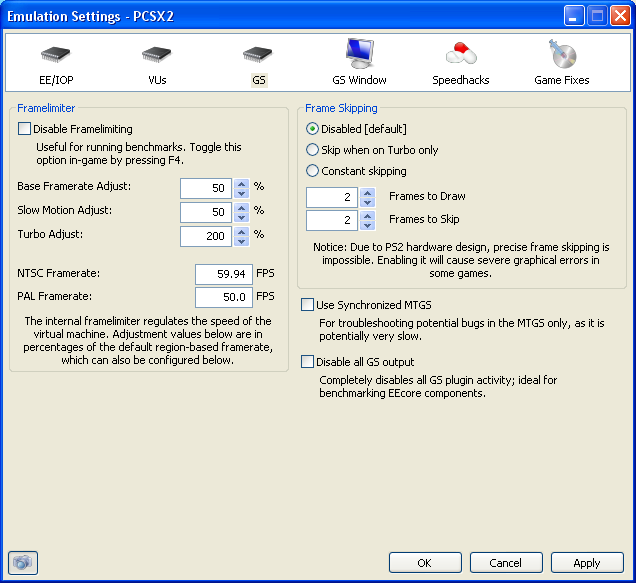Viewport: 636px width, 583px height.
Task: Select Constant skipping option
Action: 312,171
